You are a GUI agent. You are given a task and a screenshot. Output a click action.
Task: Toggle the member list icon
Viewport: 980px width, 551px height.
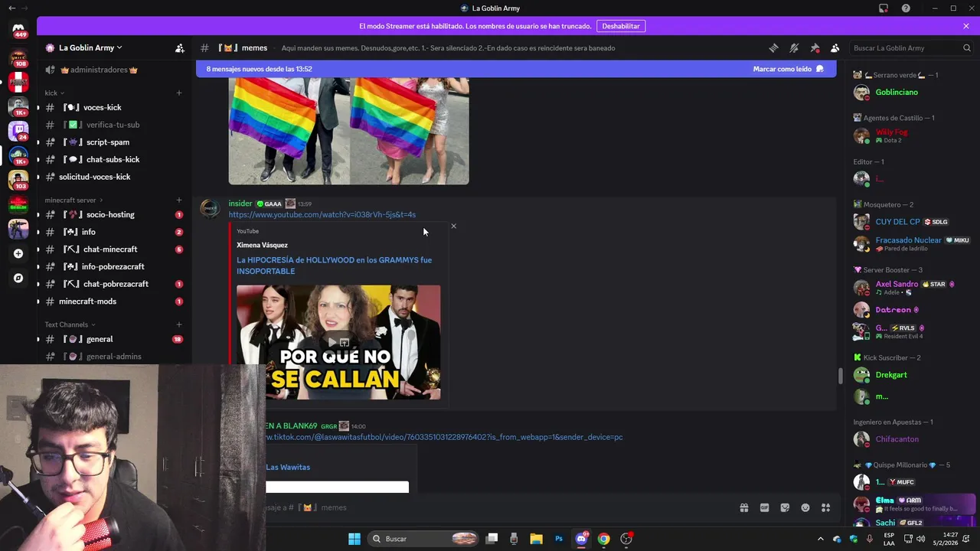point(835,47)
